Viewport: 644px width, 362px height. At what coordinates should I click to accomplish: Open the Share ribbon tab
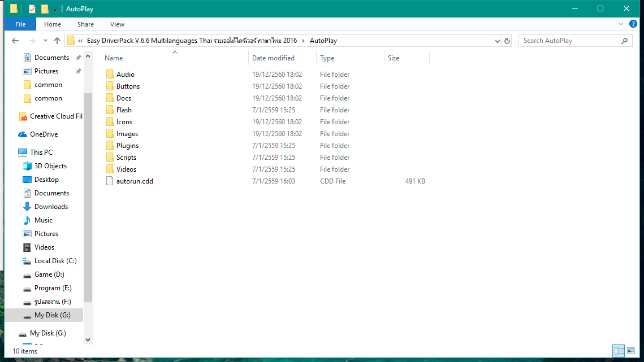(85, 24)
